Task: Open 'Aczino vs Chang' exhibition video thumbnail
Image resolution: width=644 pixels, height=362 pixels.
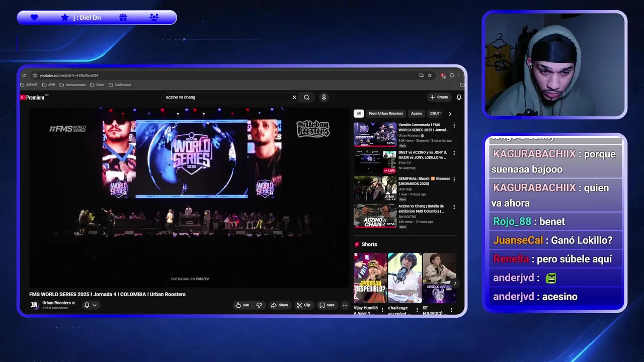Action: coord(375,216)
